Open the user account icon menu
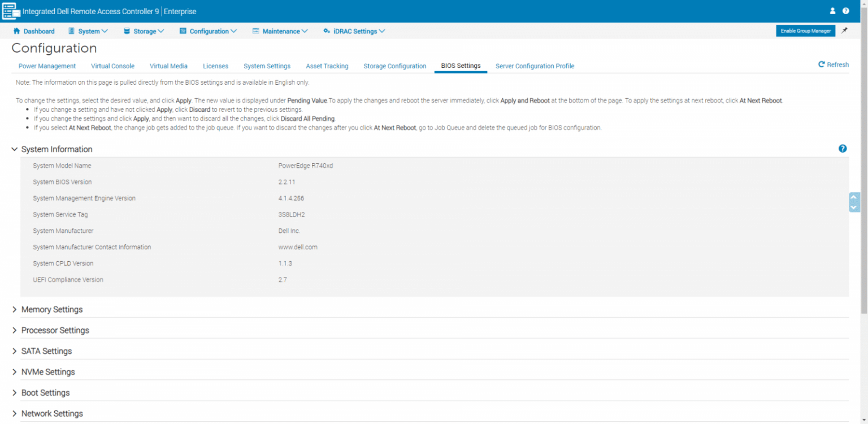This screenshot has width=868, height=424. click(x=832, y=11)
